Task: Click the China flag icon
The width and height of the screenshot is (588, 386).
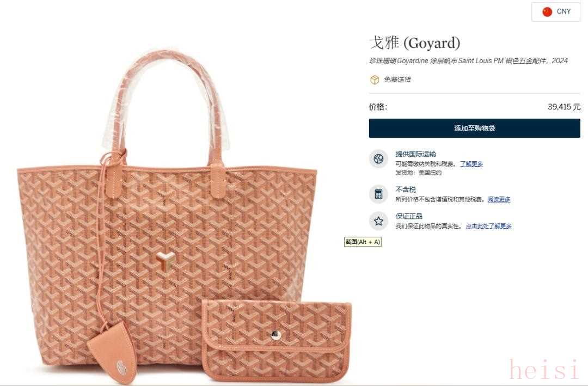Action: click(547, 12)
